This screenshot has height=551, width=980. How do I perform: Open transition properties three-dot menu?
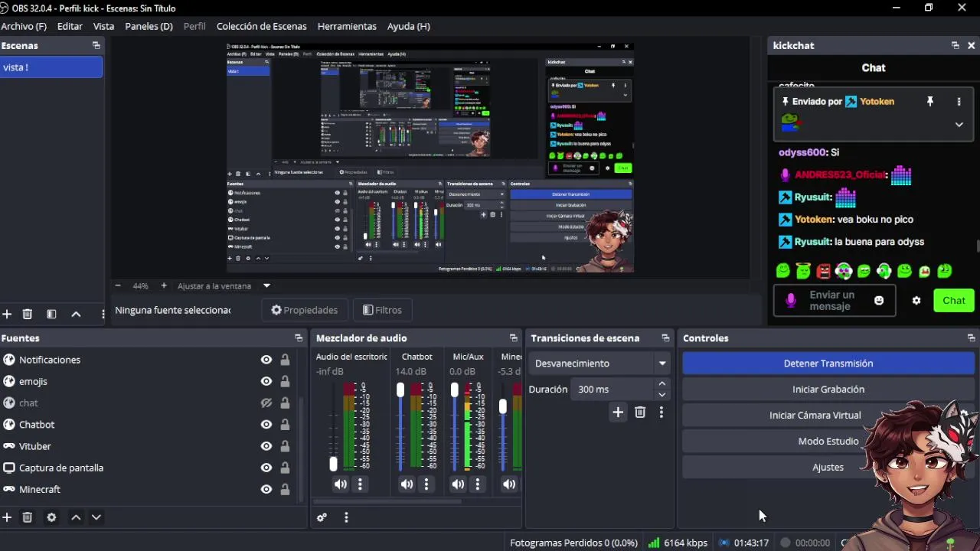pos(661,412)
